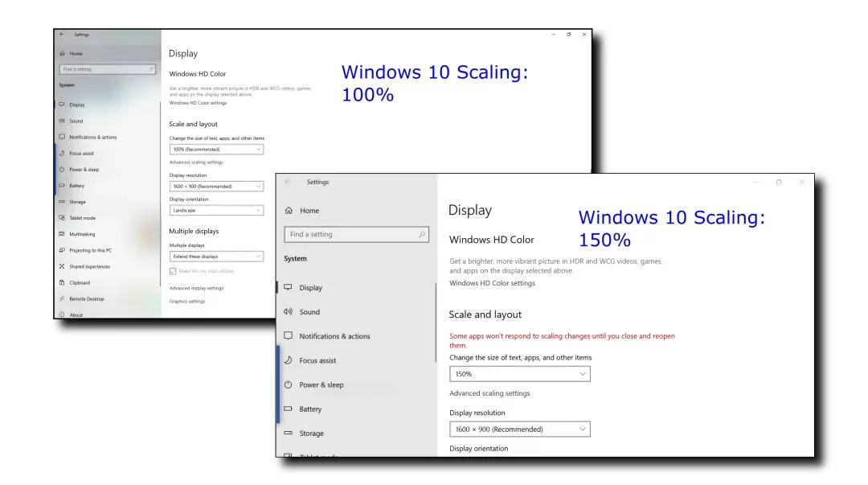The image size is (868, 485).
Task: Click Clipboard label in 100% window
Action: click(x=79, y=282)
